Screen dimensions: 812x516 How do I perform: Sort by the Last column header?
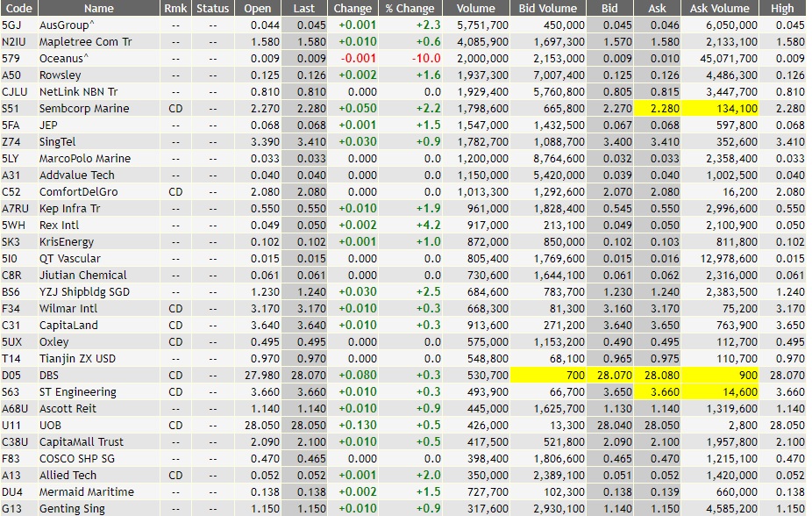pos(304,8)
